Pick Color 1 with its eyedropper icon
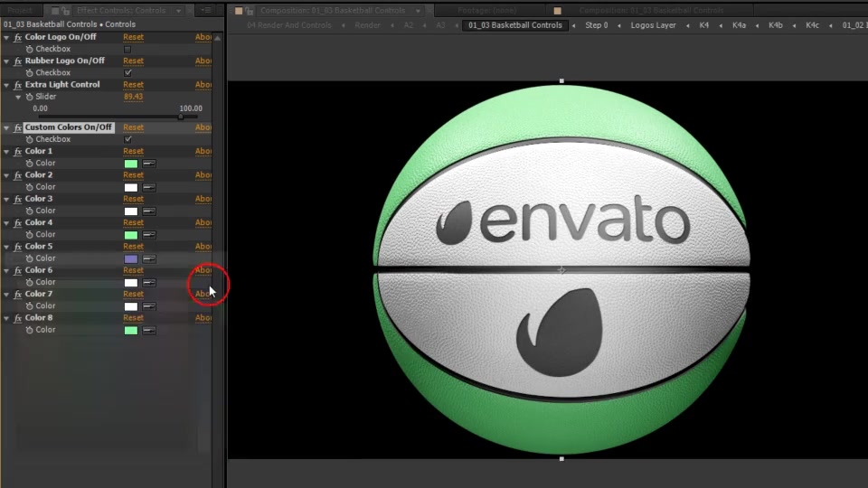The height and width of the screenshot is (488, 868). pyautogui.click(x=149, y=164)
